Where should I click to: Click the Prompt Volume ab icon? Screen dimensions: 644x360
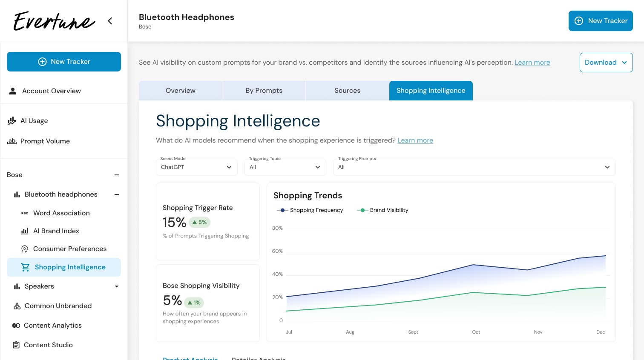coord(12,141)
